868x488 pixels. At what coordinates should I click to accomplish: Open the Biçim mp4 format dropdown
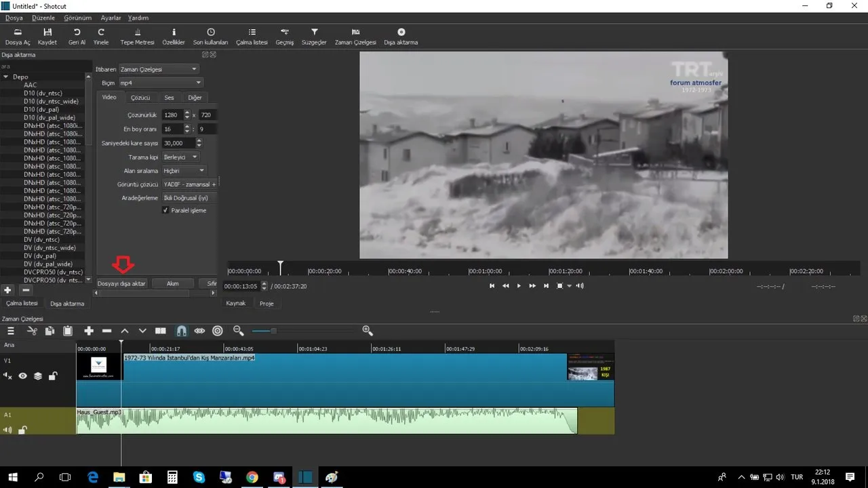pyautogui.click(x=160, y=83)
